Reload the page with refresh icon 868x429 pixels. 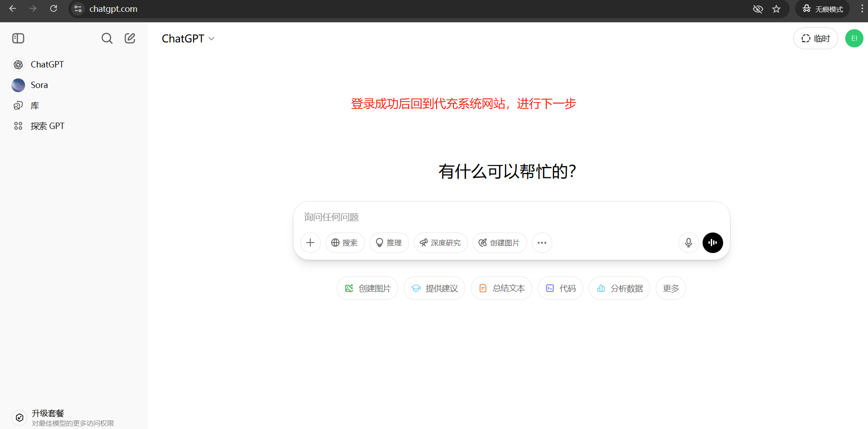tap(53, 9)
